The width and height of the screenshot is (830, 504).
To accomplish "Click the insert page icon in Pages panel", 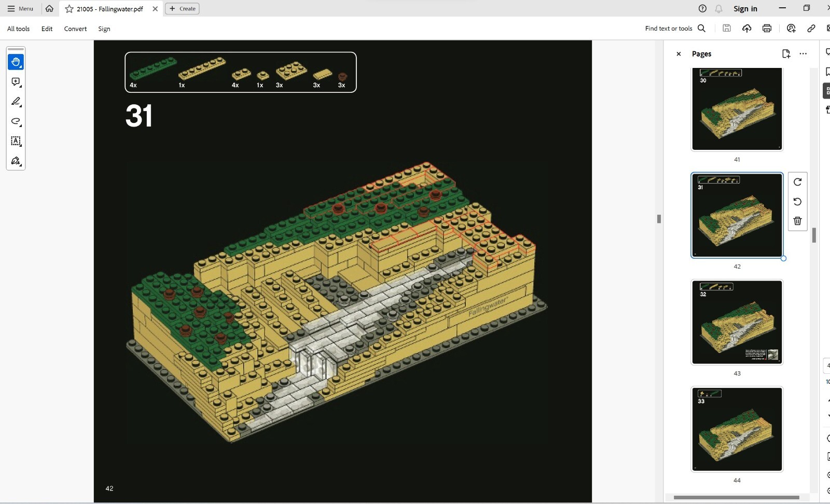I will click(x=786, y=53).
